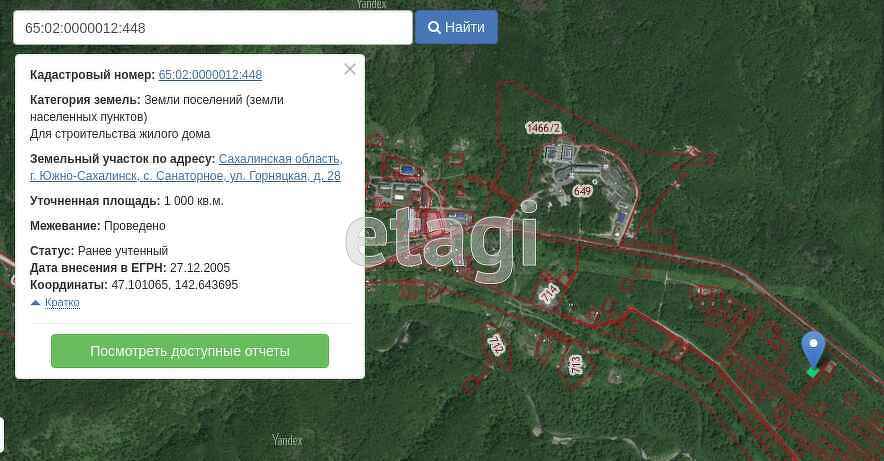Open cadastral number link 65:02:0000012:448
This screenshot has height=461, width=884.
pos(210,75)
